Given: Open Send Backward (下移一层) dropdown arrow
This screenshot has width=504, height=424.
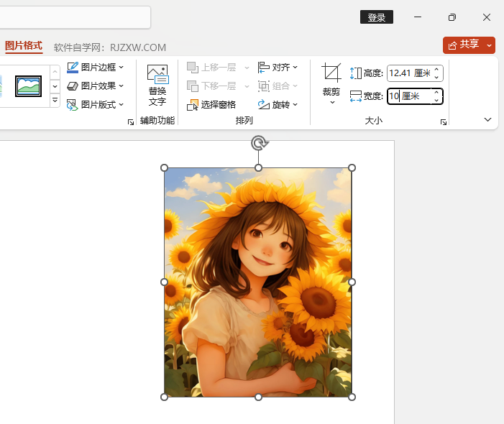Looking at the screenshot, I should point(247,86).
